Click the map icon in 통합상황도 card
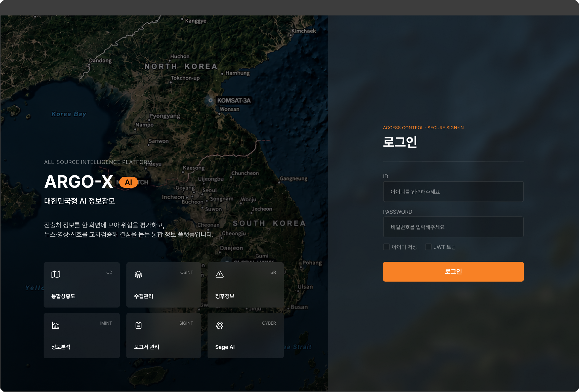This screenshot has width=579, height=392. pos(56,274)
